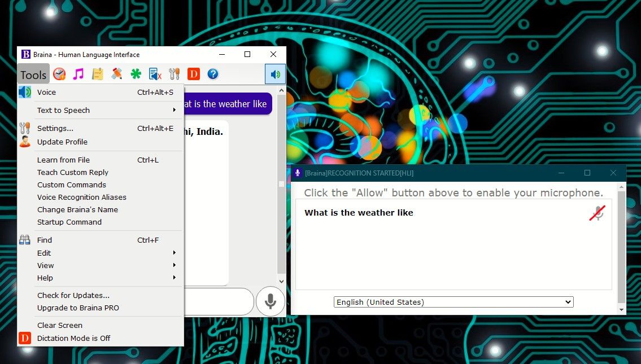Open the blue question mark help icon
Image resolution: width=641 pixels, height=364 pixels.
click(213, 74)
